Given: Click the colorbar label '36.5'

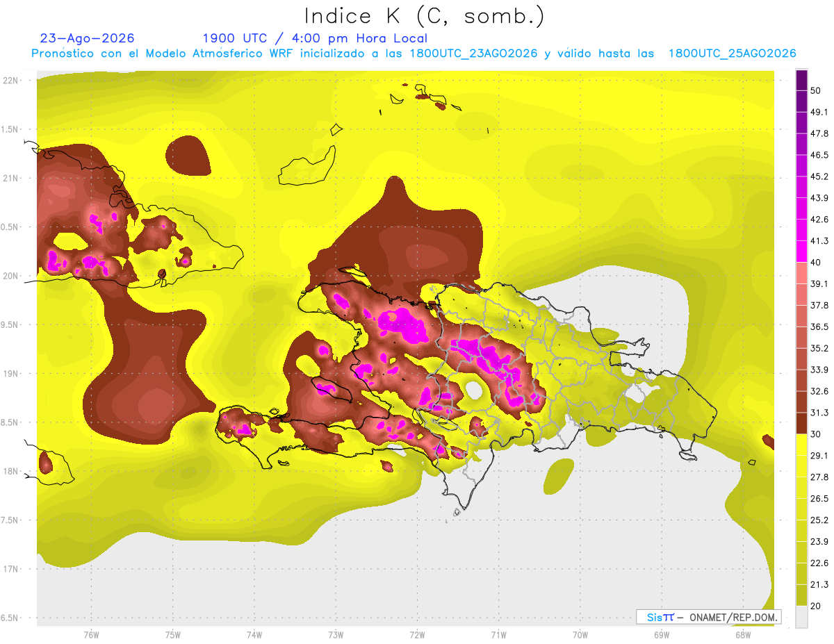Looking at the screenshot, I should coord(819,327).
